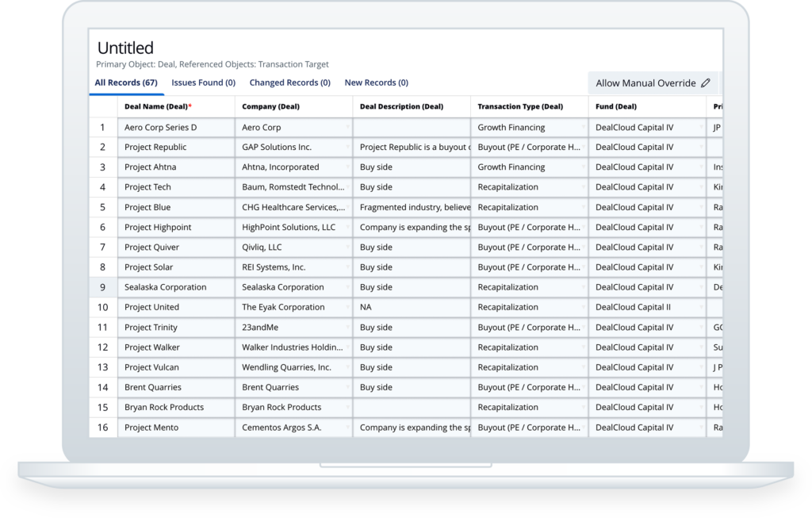Select the "Fragmented industry, believe" description cell

412,207
